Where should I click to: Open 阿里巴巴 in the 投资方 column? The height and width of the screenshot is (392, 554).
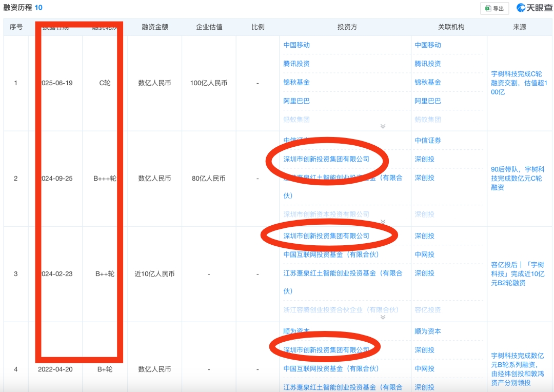click(x=296, y=101)
